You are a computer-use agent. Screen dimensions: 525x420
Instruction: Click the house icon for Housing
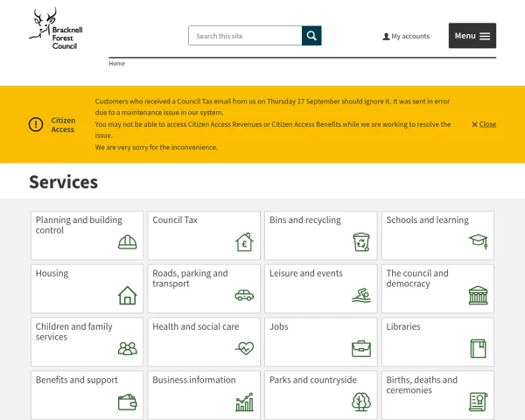coord(128,295)
